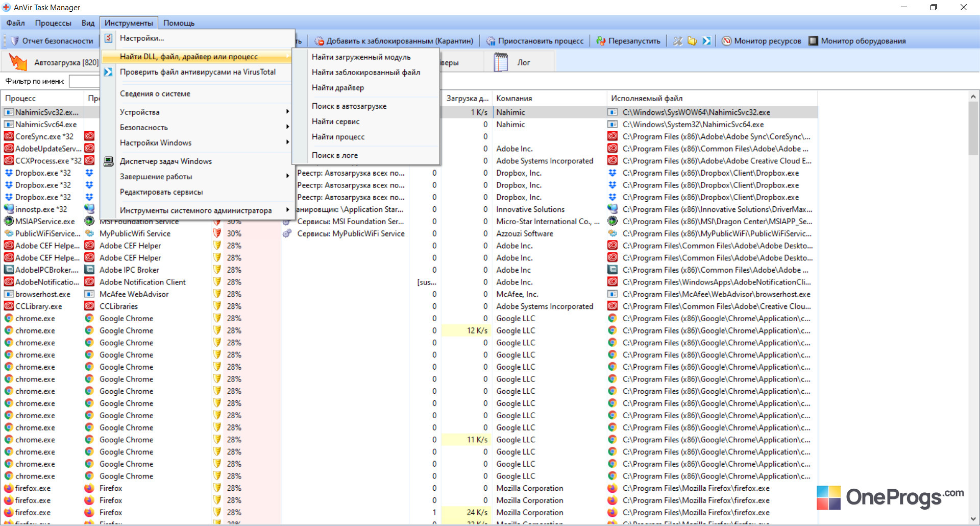Choose Найти драйвер in the submenu
The width and height of the screenshot is (980, 526).
[x=366, y=88]
